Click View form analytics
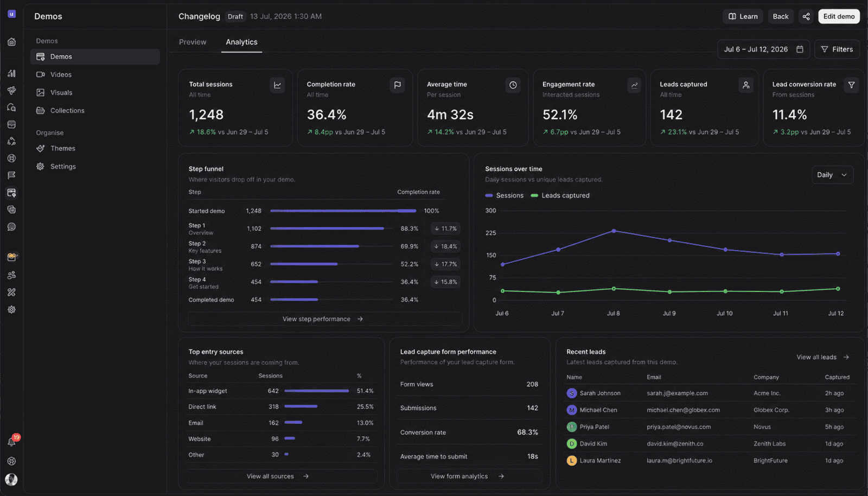 [x=469, y=476]
